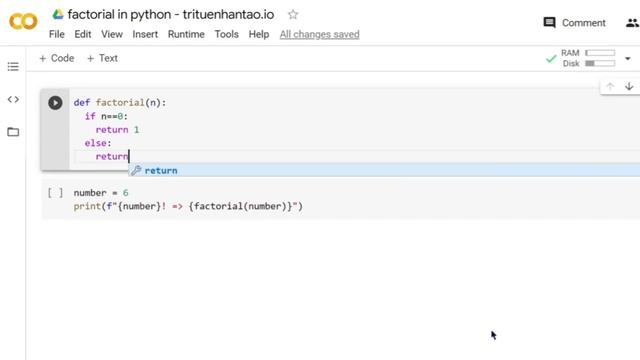Click the 'if n==0:' code line

pyautogui.click(x=106, y=116)
